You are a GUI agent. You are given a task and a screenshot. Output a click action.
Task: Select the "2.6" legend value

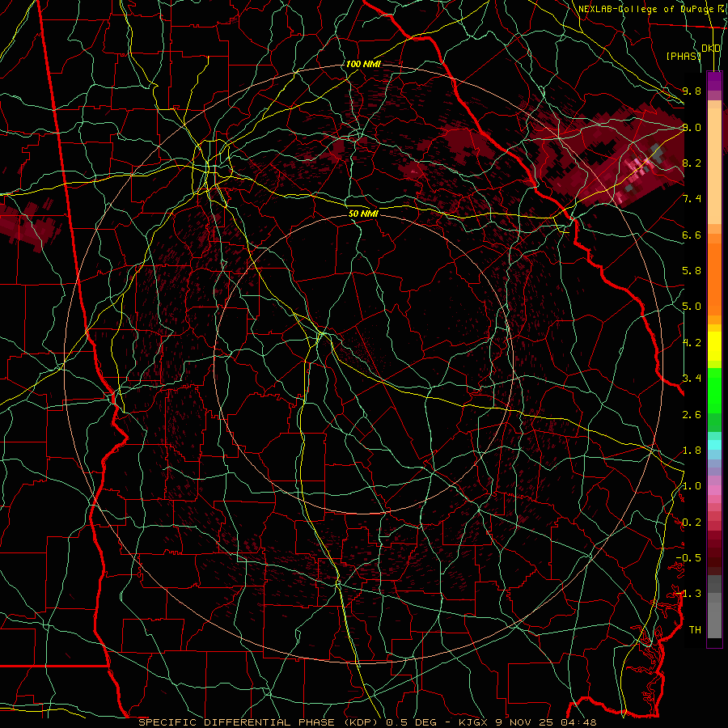click(x=692, y=415)
